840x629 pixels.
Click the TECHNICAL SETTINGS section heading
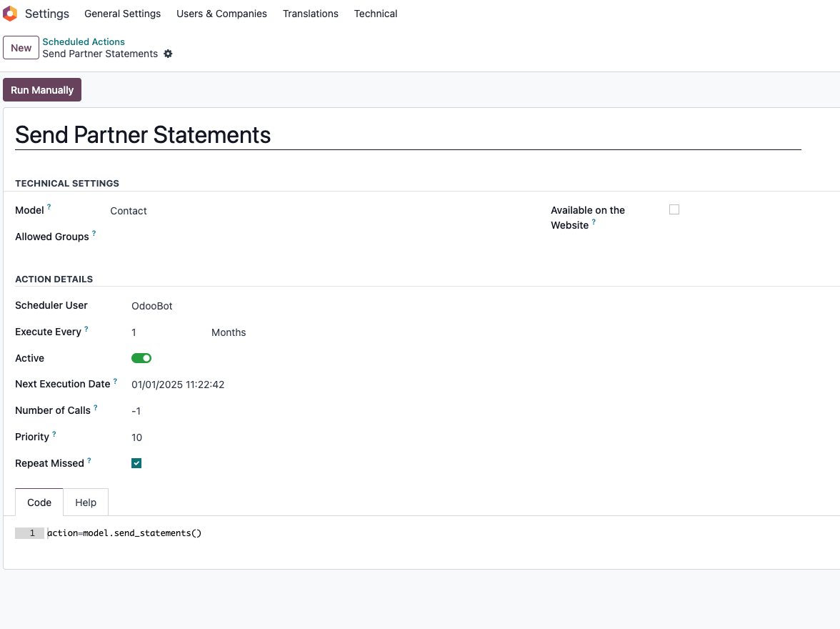pos(67,184)
